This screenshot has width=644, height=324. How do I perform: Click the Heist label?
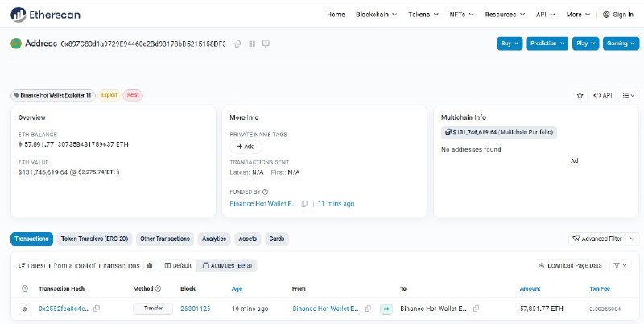click(x=133, y=95)
